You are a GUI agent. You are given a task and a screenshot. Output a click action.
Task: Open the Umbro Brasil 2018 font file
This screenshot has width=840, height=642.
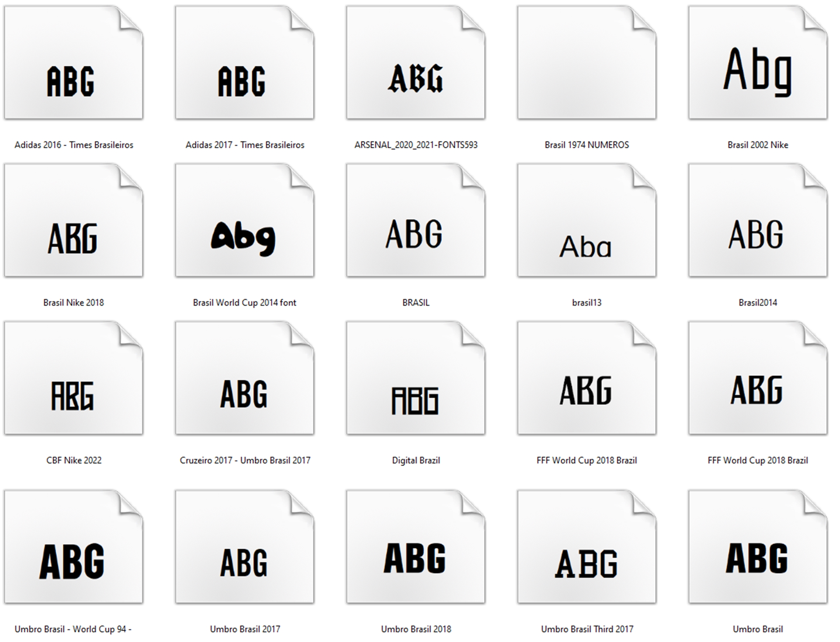click(416, 547)
